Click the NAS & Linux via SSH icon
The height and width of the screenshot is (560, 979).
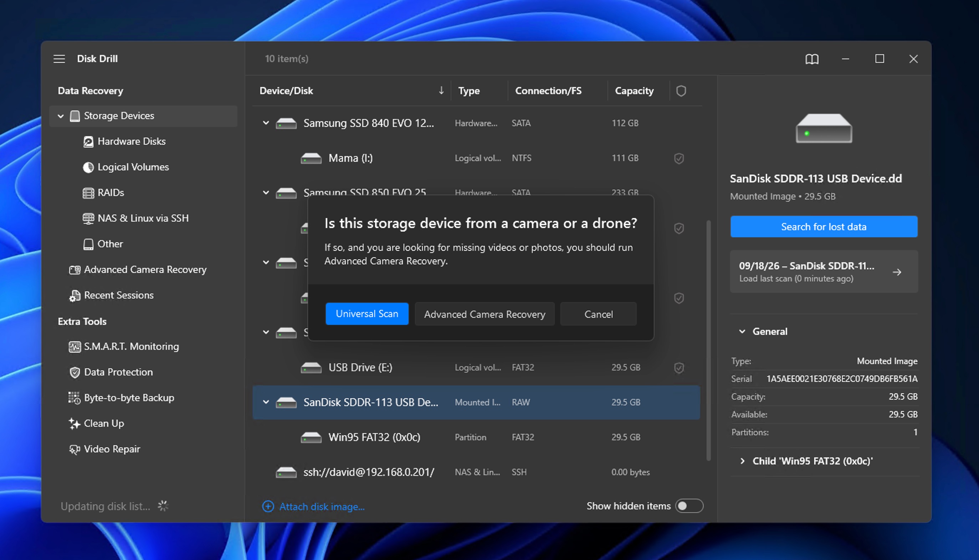(x=88, y=218)
